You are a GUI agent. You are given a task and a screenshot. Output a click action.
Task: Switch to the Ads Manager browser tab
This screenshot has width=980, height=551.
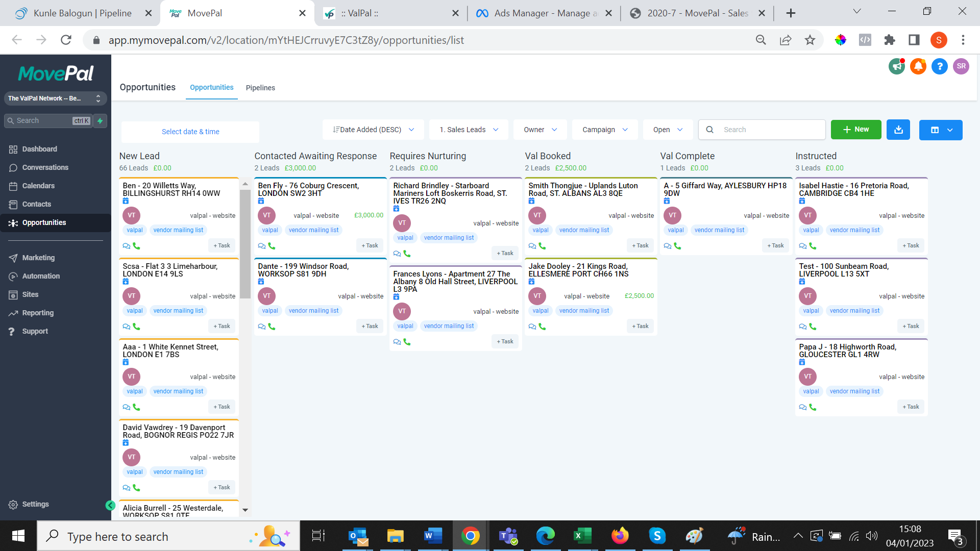click(x=543, y=13)
